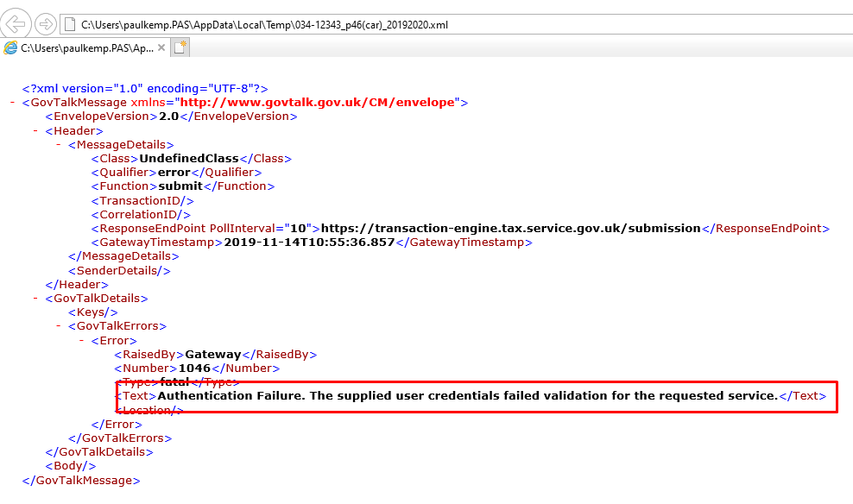This screenshot has width=853, height=504.
Task: Click the address bar file path
Action: coord(259,23)
